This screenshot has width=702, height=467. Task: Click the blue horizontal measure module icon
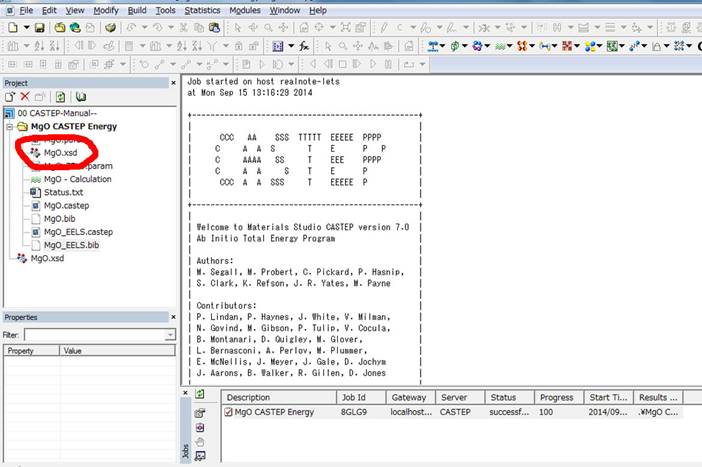pyautogui.click(x=544, y=46)
